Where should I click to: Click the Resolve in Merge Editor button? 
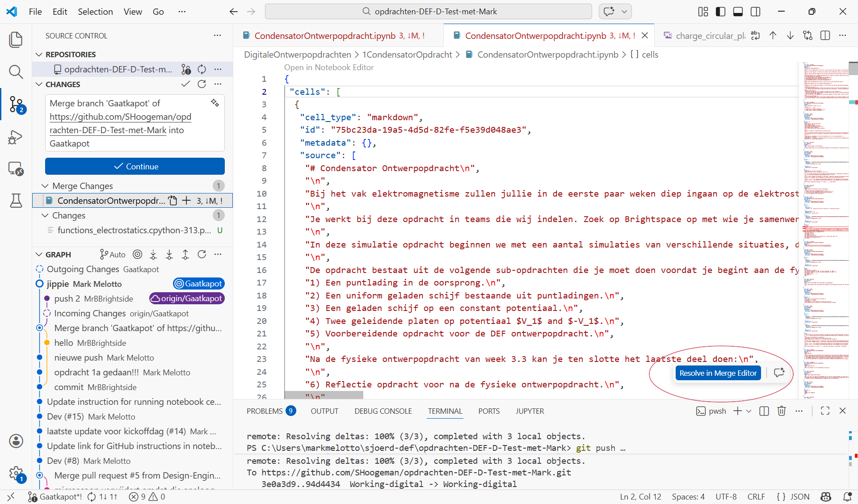718,373
